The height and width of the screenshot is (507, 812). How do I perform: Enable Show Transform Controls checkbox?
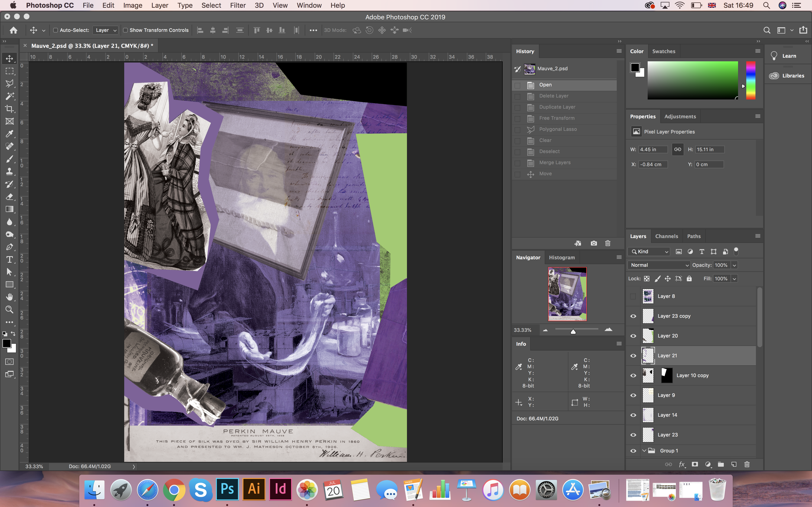[x=125, y=30]
